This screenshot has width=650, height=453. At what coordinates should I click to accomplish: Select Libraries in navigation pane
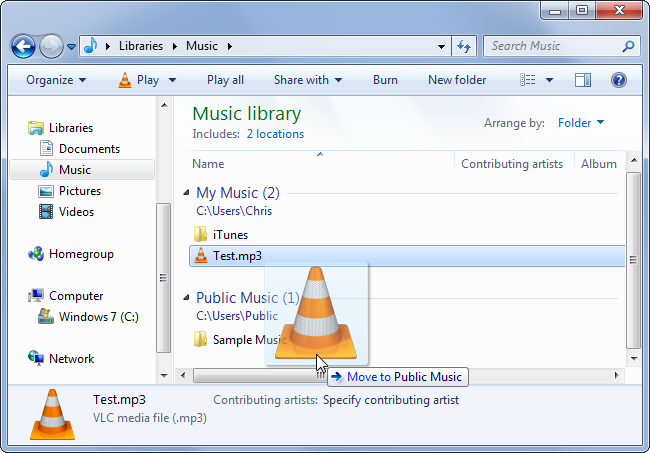click(70, 128)
